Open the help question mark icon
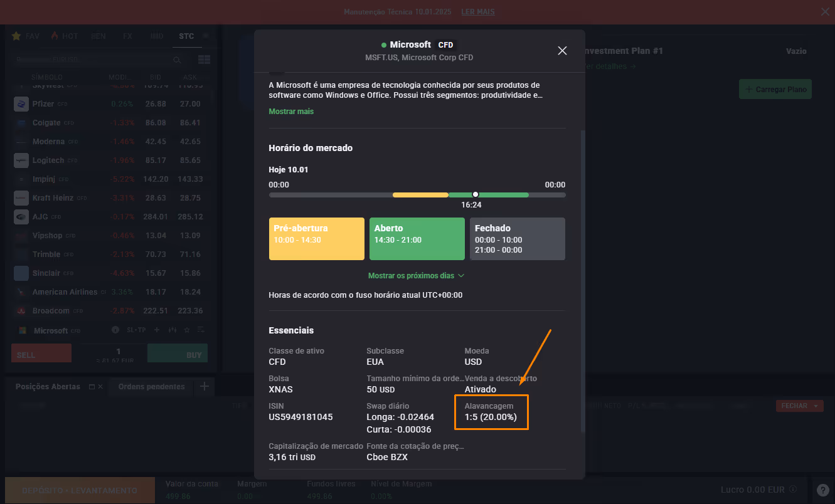 (824, 490)
